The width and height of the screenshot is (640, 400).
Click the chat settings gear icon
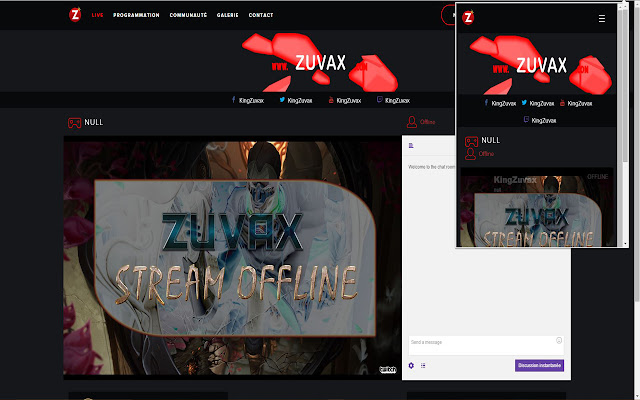411,366
